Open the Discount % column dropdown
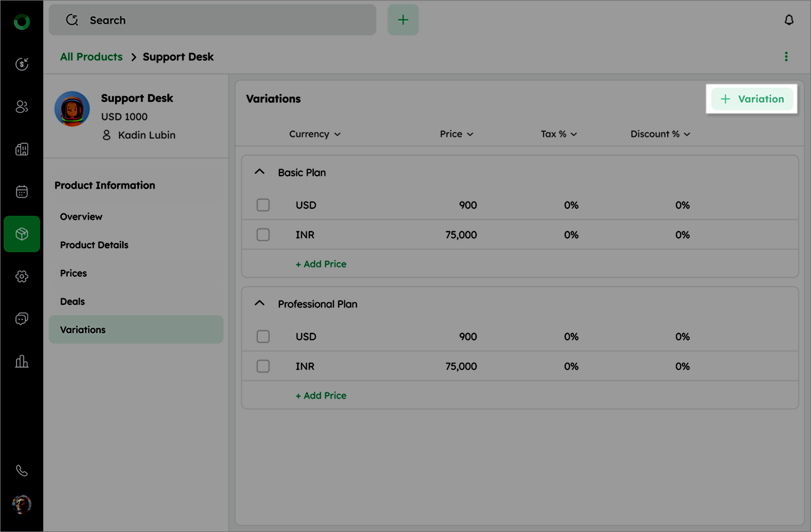 tap(660, 134)
